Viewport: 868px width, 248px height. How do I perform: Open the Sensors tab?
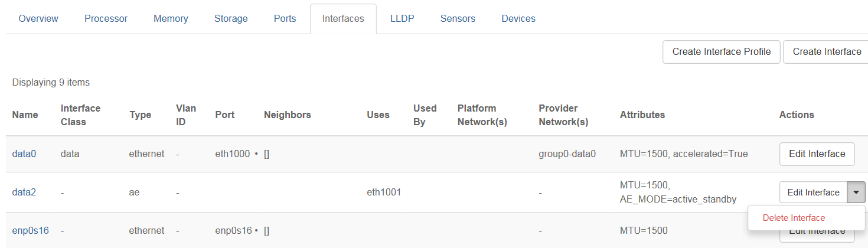(458, 19)
